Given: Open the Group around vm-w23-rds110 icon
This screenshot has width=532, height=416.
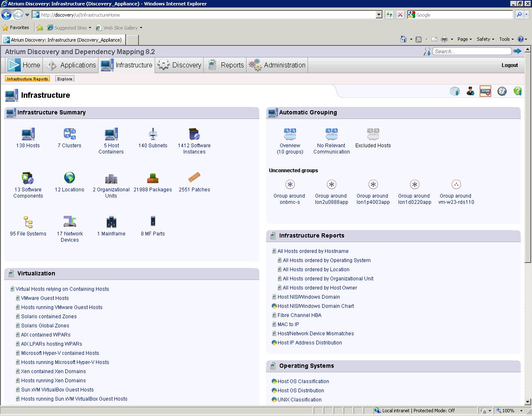Looking at the screenshot, I should tap(456, 184).
